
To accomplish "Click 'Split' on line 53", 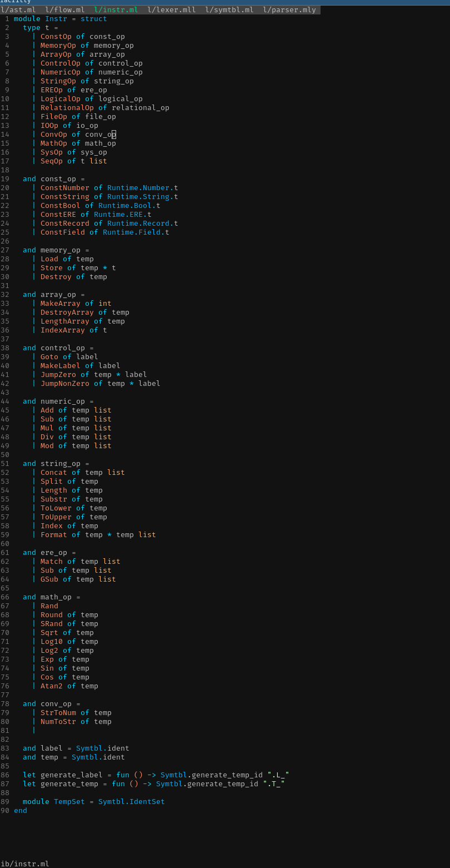I will pyautogui.click(x=52, y=482).
